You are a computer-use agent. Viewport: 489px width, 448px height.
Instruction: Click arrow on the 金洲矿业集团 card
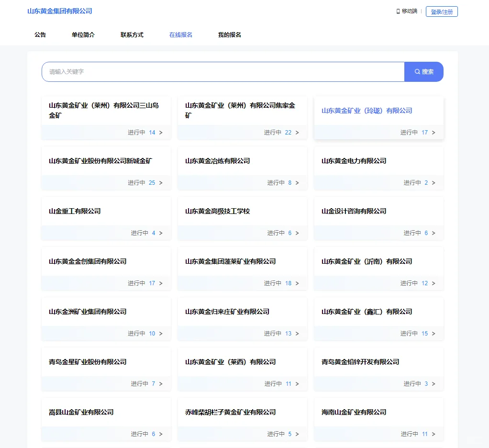tap(161, 334)
